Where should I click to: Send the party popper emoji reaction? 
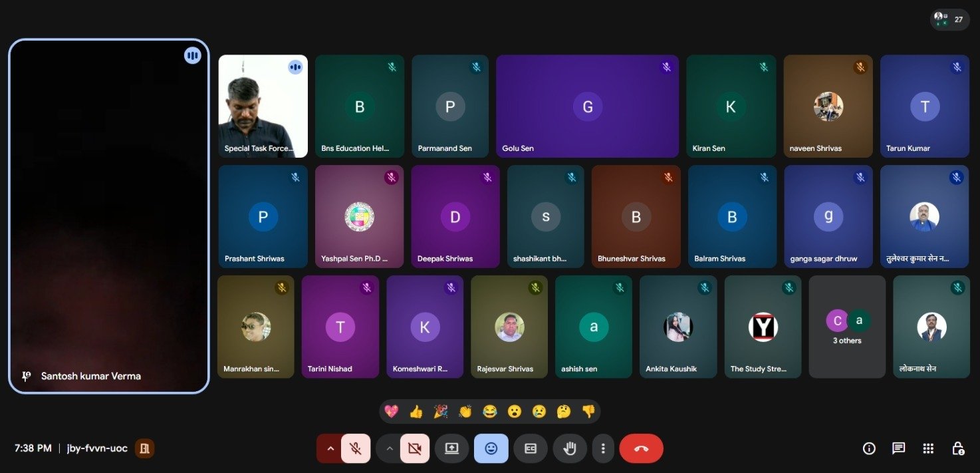(440, 412)
